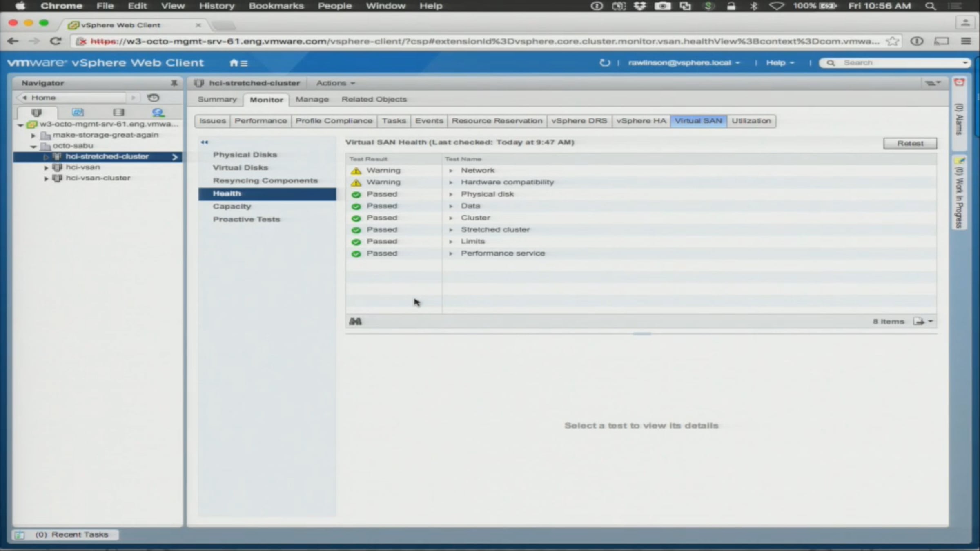The height and width of the screenshot is (551, 980).
Task: Click the refresh icon beside the username
Action: 605,63
